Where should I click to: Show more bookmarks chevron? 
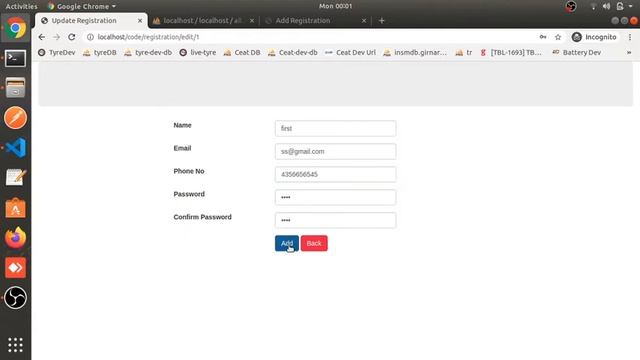(x=629, y=53)
